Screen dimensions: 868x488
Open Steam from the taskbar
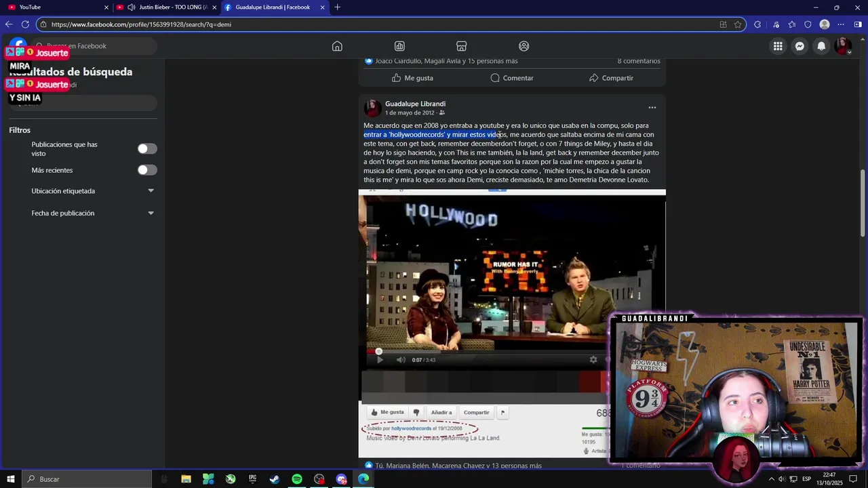coord(275,479)
